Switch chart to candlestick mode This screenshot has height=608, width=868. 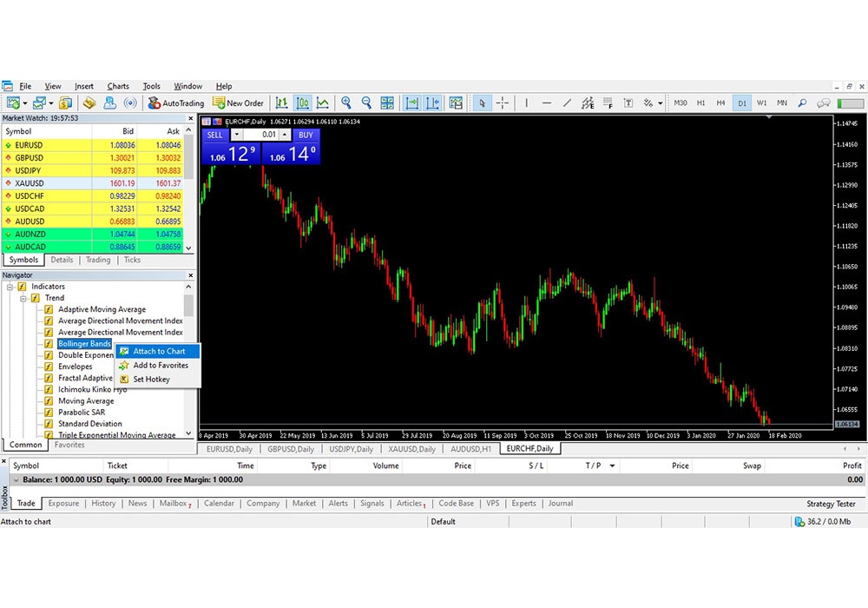click(x=302, y=103)
